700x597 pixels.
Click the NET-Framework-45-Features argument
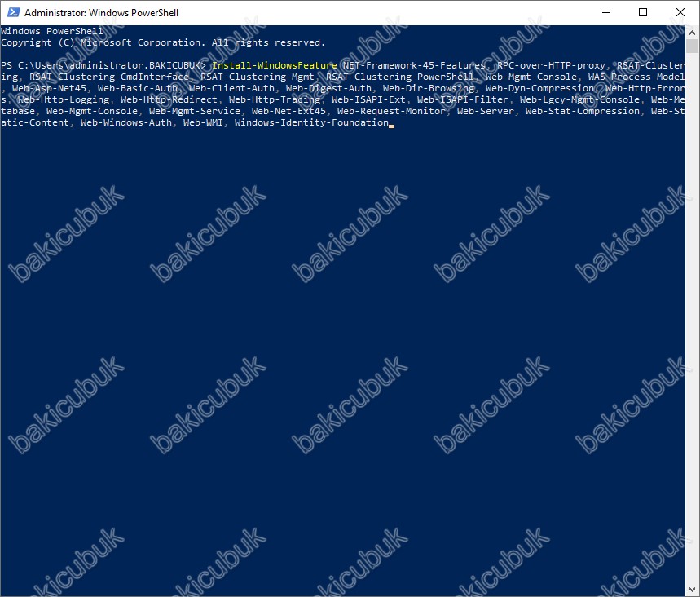(x=414, y=65)
